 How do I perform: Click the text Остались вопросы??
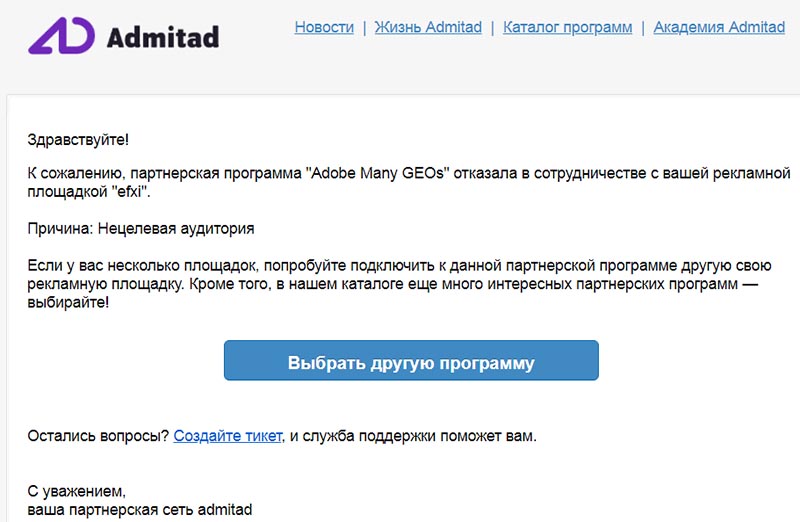(x=98, y=436)
